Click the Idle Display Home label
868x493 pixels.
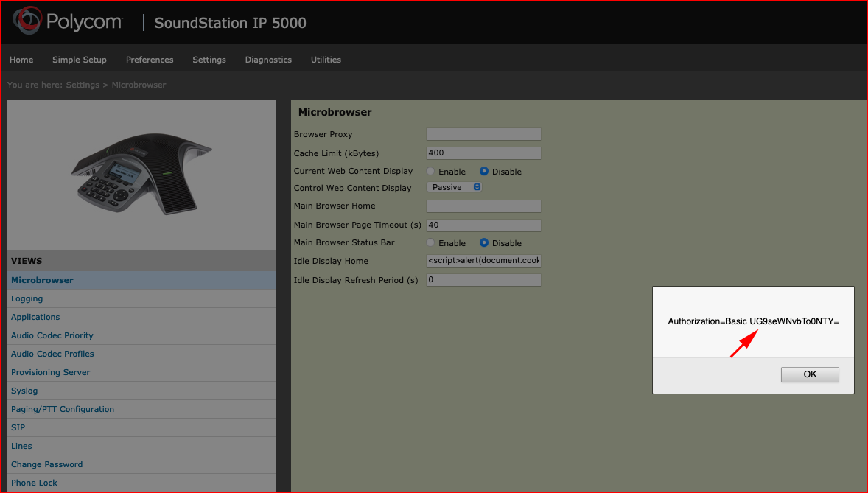pyautogui.click(x=331, y=261)
